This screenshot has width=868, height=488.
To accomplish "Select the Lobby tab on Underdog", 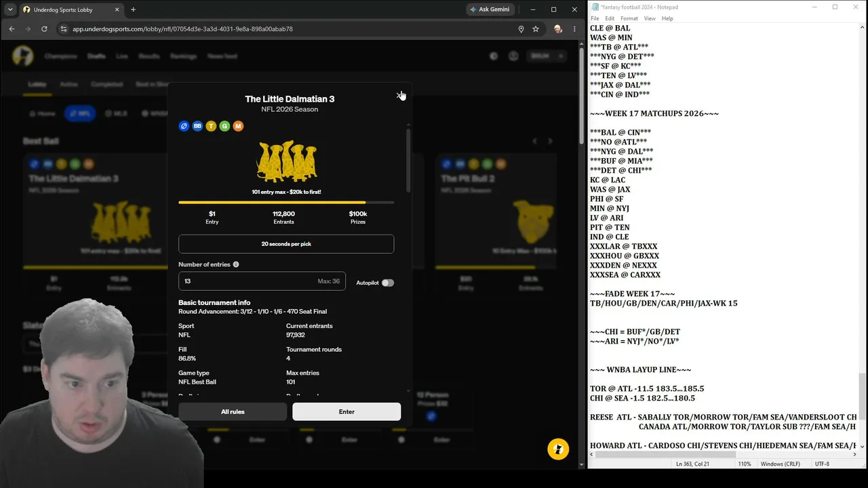I will point(37,85).
